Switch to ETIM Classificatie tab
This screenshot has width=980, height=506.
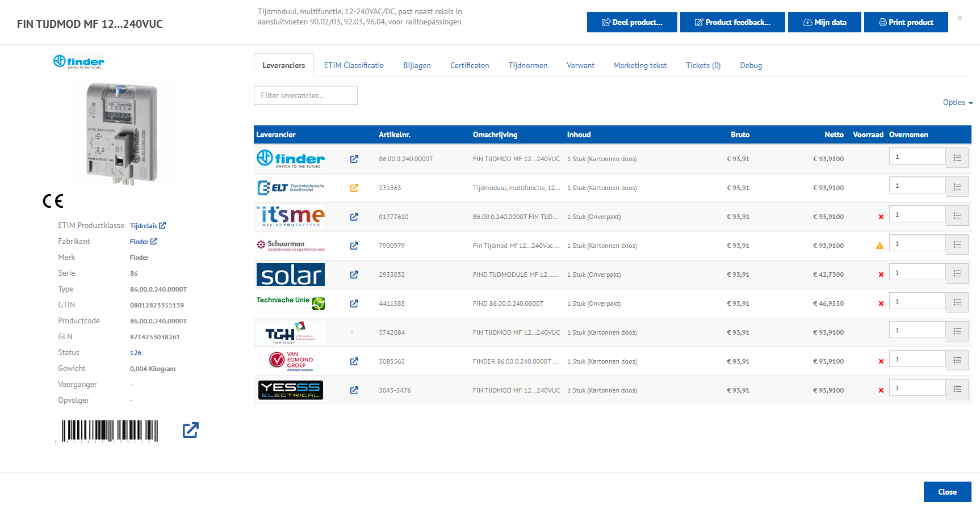(x=354, y=66)
